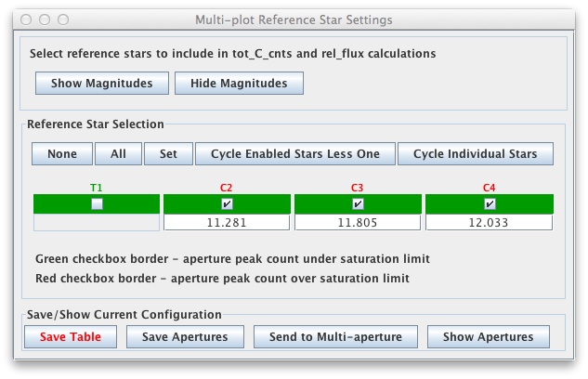Toggle the C3 reference star checkbox
This screenshot has height=379, width=588.
[x=359, y=204]
